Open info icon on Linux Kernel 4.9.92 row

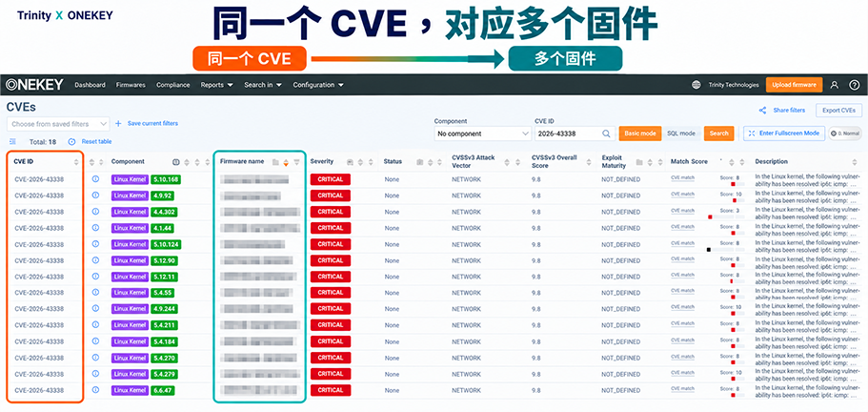coord(95,195)
